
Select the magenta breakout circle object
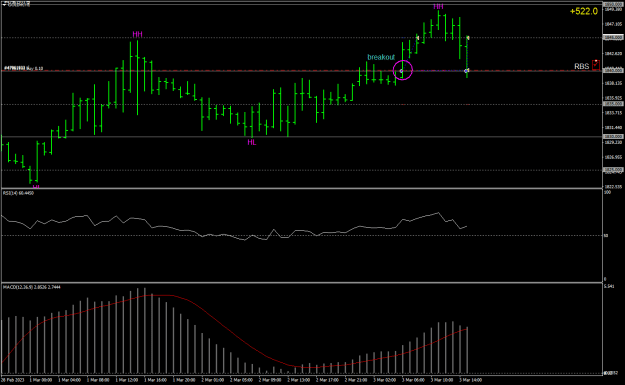tap(403, 70)
